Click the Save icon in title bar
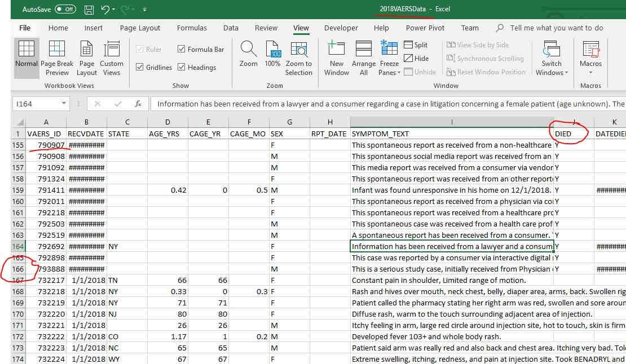This screenshot has height=364, width=626. pyautogui.click(x=89, y=10)
